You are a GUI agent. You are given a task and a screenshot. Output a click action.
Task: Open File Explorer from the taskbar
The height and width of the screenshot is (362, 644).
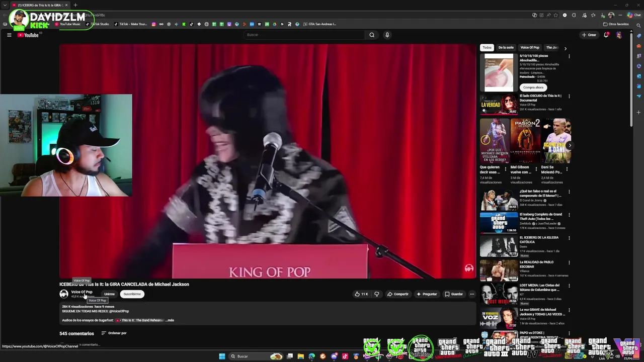point(300,356)
